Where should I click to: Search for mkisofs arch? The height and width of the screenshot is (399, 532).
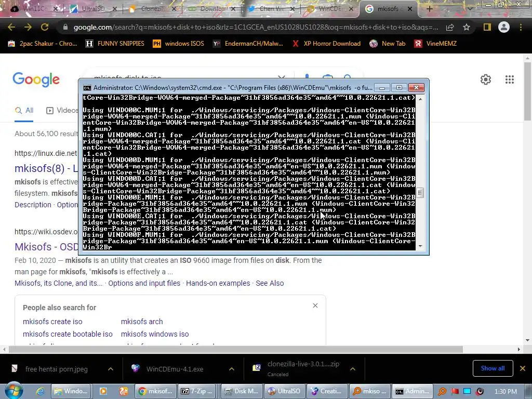click(x=142, y=322)
